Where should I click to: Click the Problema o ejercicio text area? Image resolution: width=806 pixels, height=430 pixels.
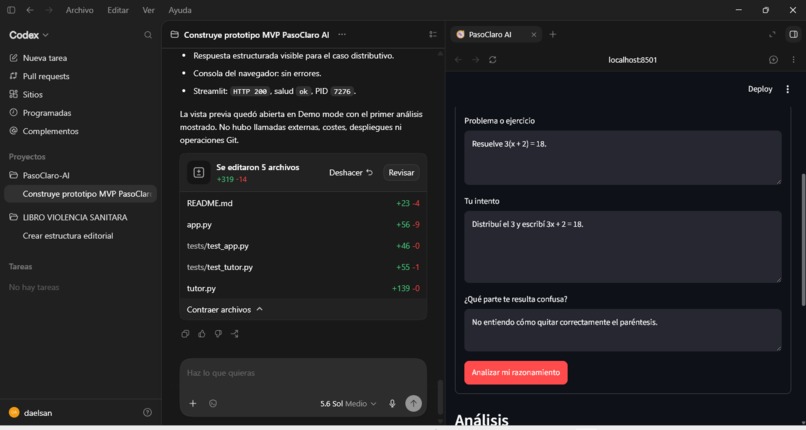[x=622, y=157]
